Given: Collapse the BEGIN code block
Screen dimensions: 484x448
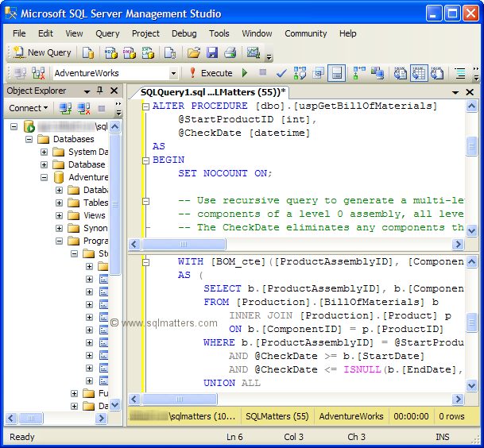Looking at the screenshot, I should [x=145, y=160].
